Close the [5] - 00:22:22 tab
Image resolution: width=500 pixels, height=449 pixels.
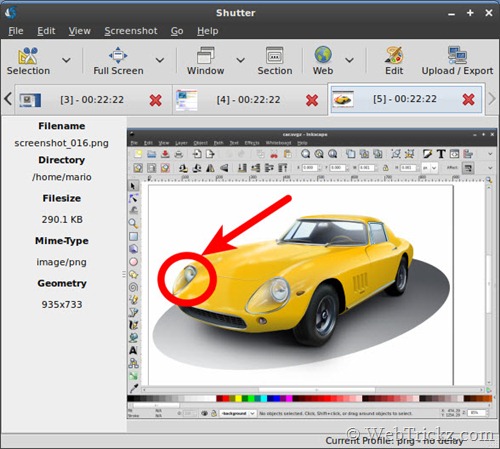point(468,99)
